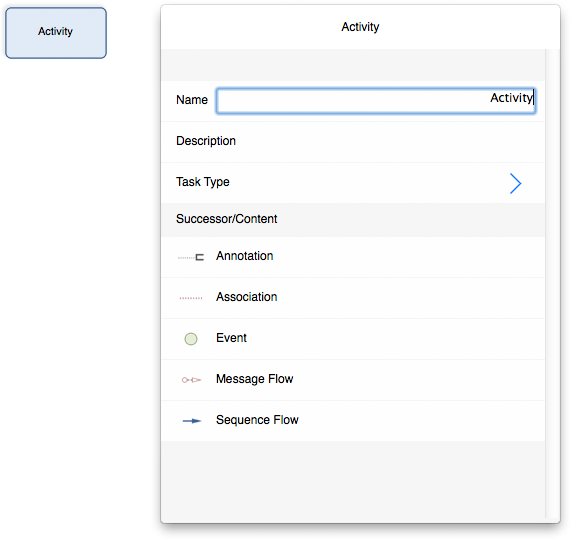Select the Association successor entry

[x=353, y=298]
